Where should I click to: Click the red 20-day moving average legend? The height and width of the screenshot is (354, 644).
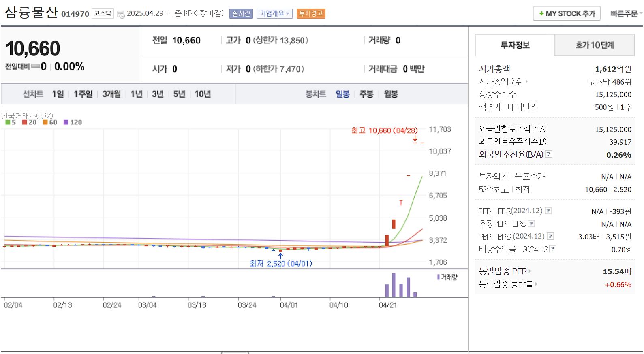click(29, 122)
